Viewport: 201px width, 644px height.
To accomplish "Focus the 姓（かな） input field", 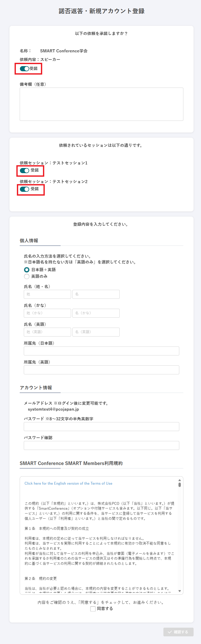I will coord(47,313).
